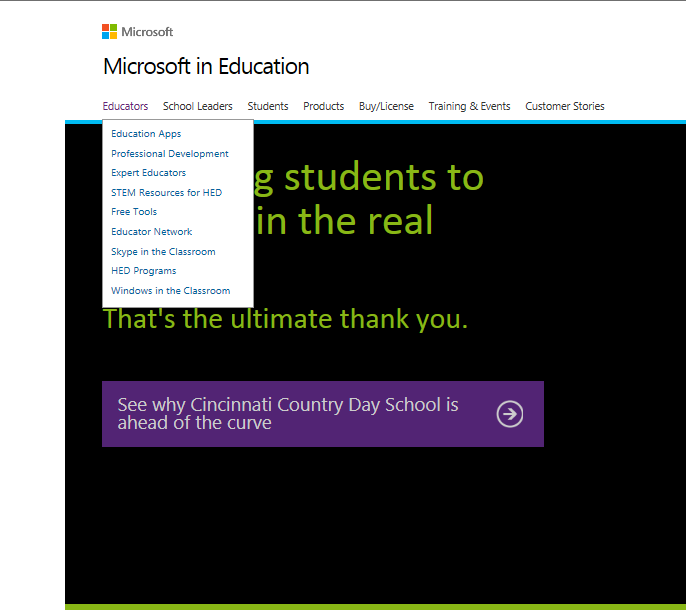
Task: Open the Students menu
Action: [x=268, y=106]
